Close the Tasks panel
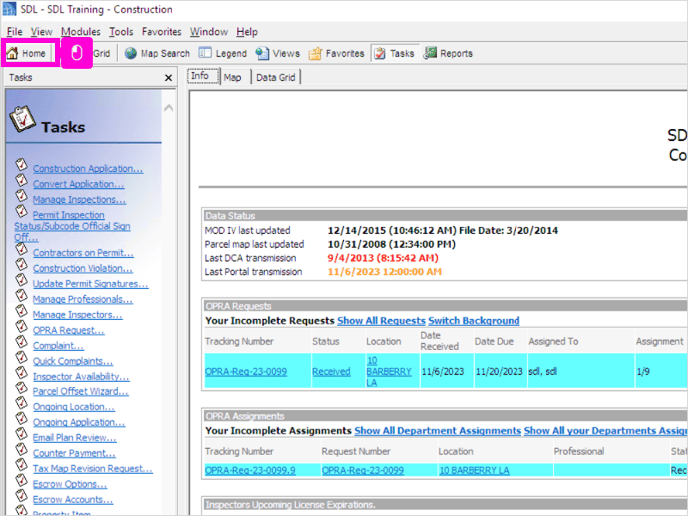The width and height of the screenshot is (688, 516). (x=168, y=78)
